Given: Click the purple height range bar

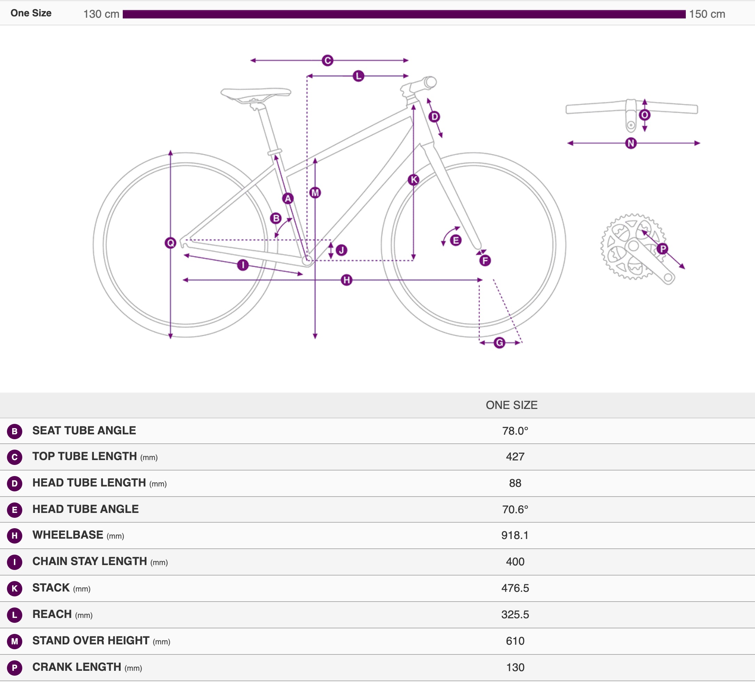Looking at the screenshot, I should (404, 14).
